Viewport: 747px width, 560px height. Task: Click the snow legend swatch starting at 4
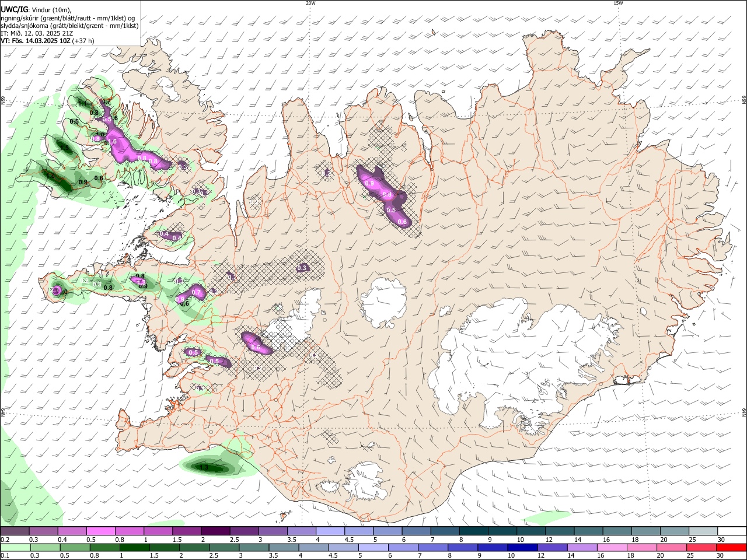(330, 531)
